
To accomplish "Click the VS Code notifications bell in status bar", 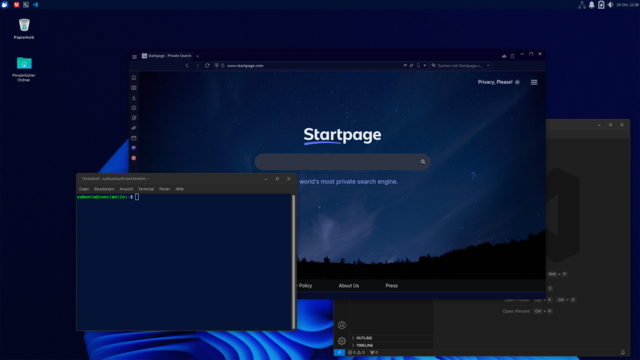I will (623, 352).
